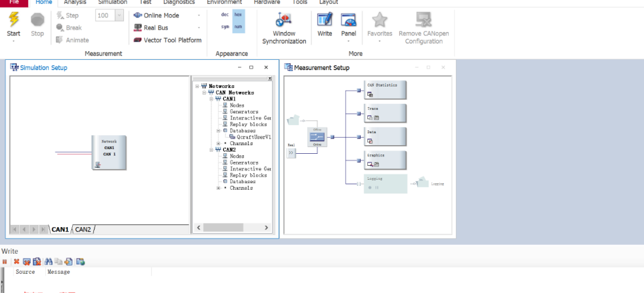The image size is (644, 293).
Task: Click the Stop measurement icon
Action: pyautogui.click(x=37, y=20)
